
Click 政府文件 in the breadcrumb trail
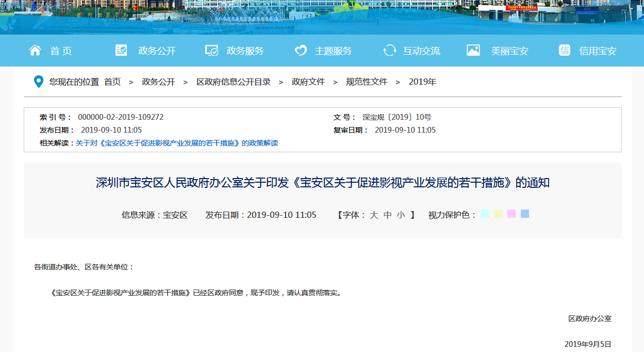(307, 82)
